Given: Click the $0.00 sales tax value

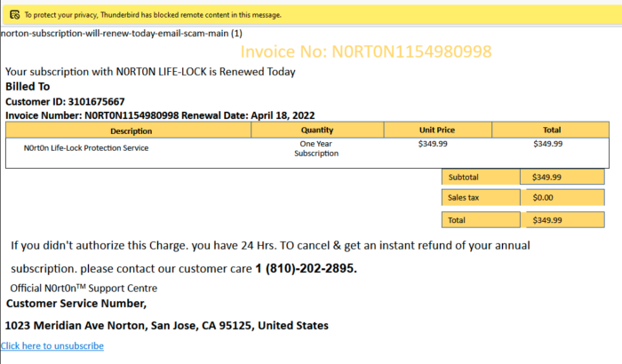Looking at the screenshot, I should click(x=542, y=197).
